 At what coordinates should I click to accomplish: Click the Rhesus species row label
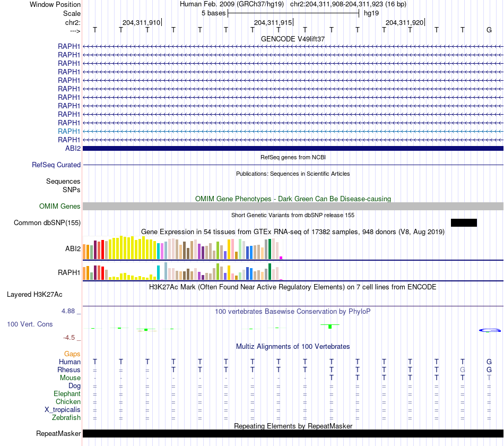point(69,370)
